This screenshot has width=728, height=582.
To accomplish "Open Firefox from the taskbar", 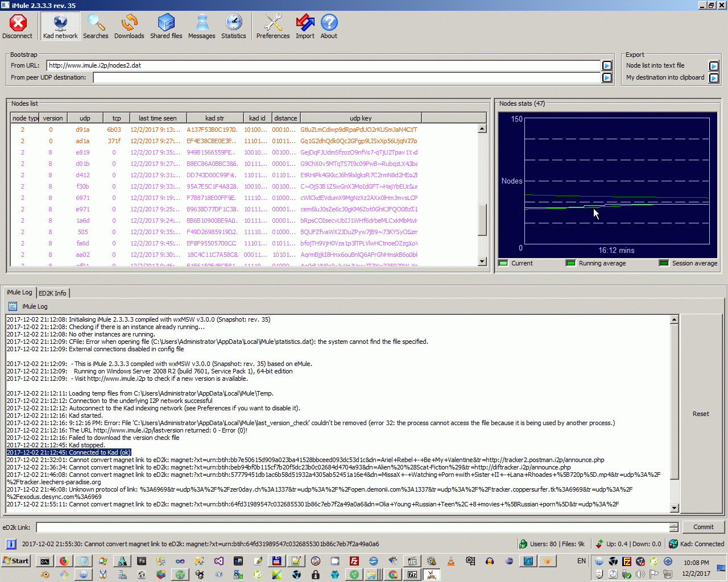I will pyautogui.click(x=64, y=561).
